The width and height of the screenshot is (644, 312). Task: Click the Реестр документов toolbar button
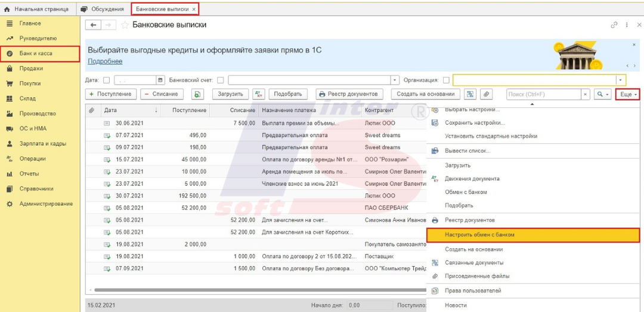pos(349,94)
